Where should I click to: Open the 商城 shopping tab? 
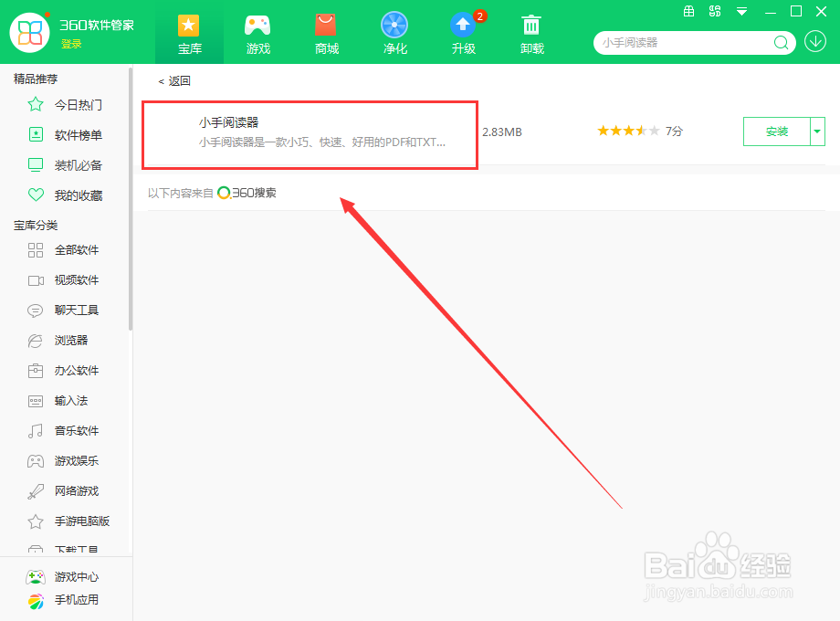pyautogui.click(x=326, y=35)
